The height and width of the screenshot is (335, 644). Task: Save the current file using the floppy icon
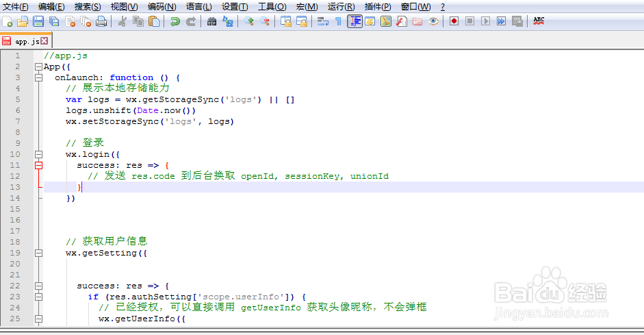38,21
